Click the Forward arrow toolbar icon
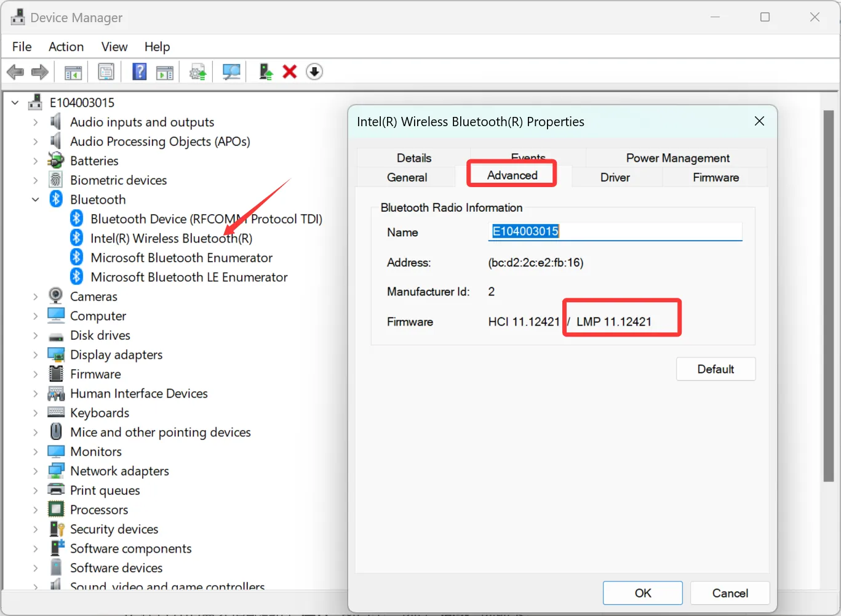This screenshot has height=616, width=841. click(x=40, y=72)
